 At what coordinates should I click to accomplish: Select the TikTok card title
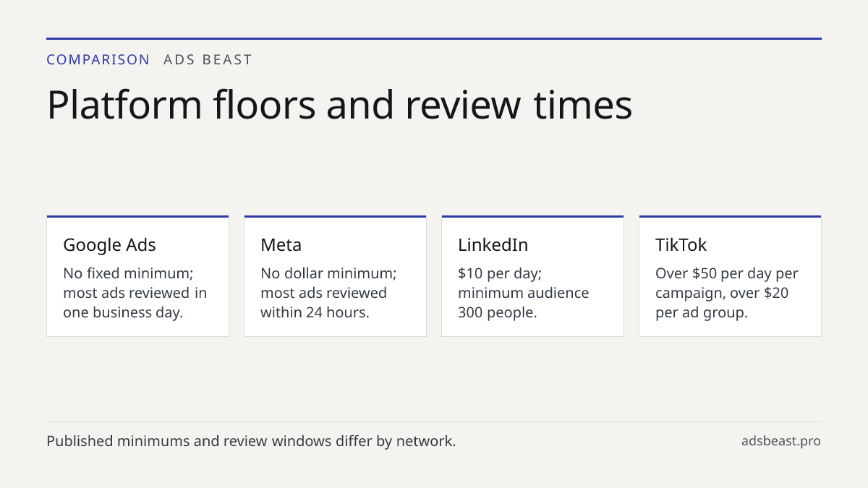[x=681, y=245]
